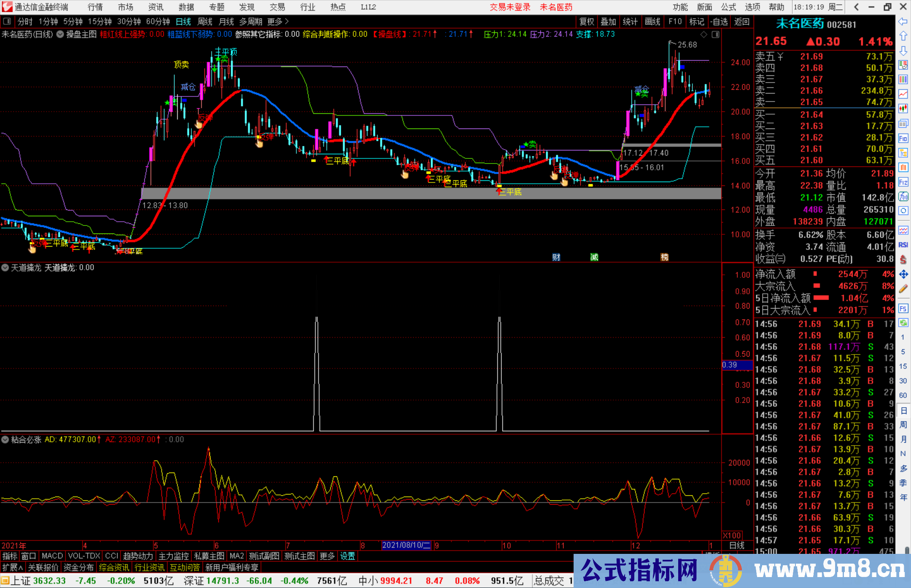Click the 复权 button
The image size is (911, 588).
click(587, 21)
